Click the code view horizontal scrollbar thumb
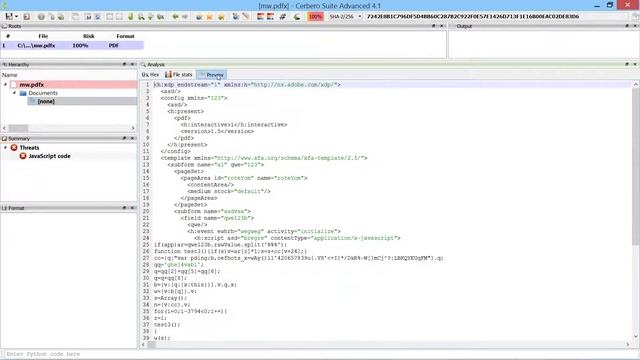This screenshot has height=360, width=640. pos(151,344)
